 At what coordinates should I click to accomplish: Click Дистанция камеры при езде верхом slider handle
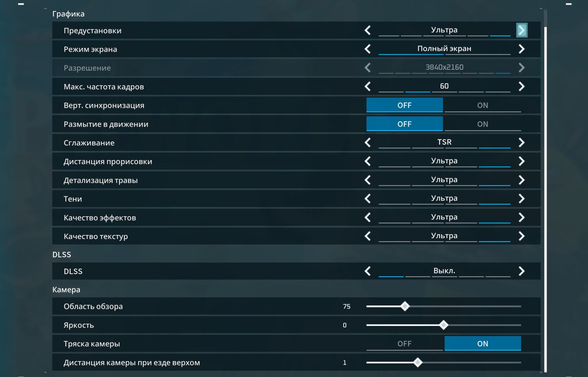point(417,362)
